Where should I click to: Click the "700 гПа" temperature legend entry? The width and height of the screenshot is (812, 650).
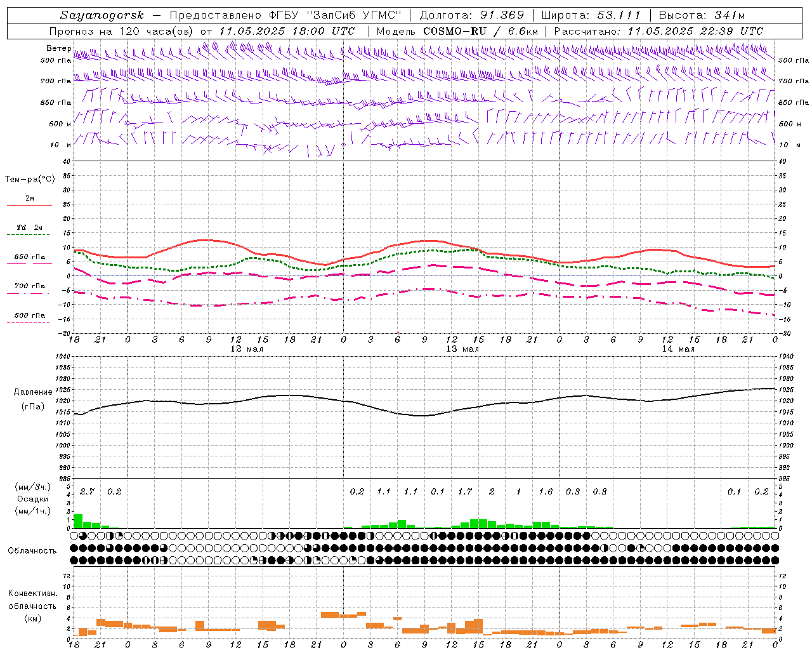click(30, 286)
